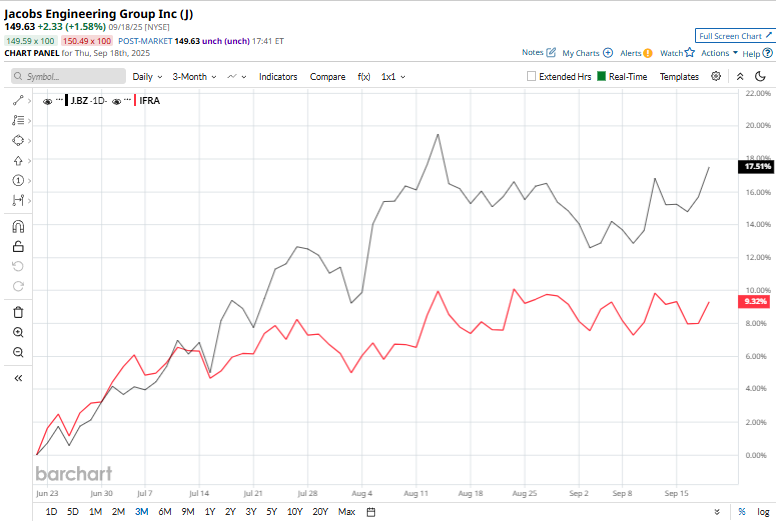776x531 pixels.
Task: Select the 1Y time range
Action: click(210, 512)
